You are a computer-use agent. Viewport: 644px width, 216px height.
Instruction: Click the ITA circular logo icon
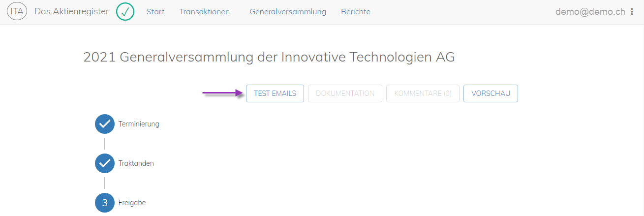click(17, 12)
